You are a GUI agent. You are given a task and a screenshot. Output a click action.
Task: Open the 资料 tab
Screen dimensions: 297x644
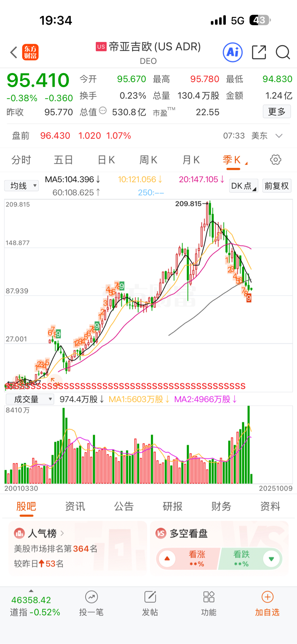coord(270,506)
